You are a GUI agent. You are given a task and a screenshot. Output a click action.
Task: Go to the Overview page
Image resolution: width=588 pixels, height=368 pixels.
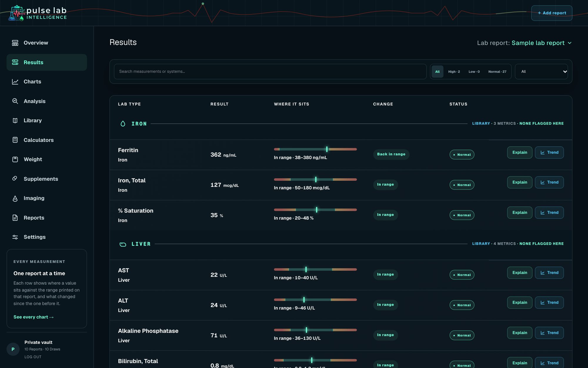click(46, 43)
